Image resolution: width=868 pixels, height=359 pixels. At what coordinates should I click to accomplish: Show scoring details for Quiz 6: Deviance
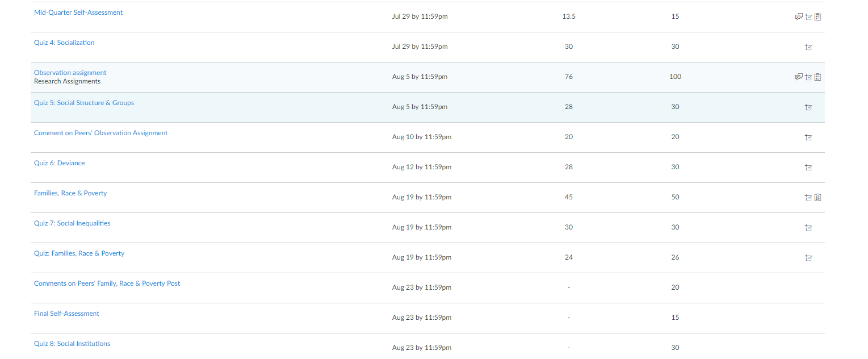808,168
